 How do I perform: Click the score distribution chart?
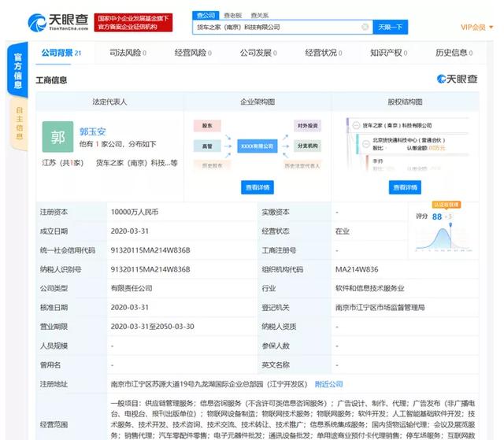click(x=443, y=238)
